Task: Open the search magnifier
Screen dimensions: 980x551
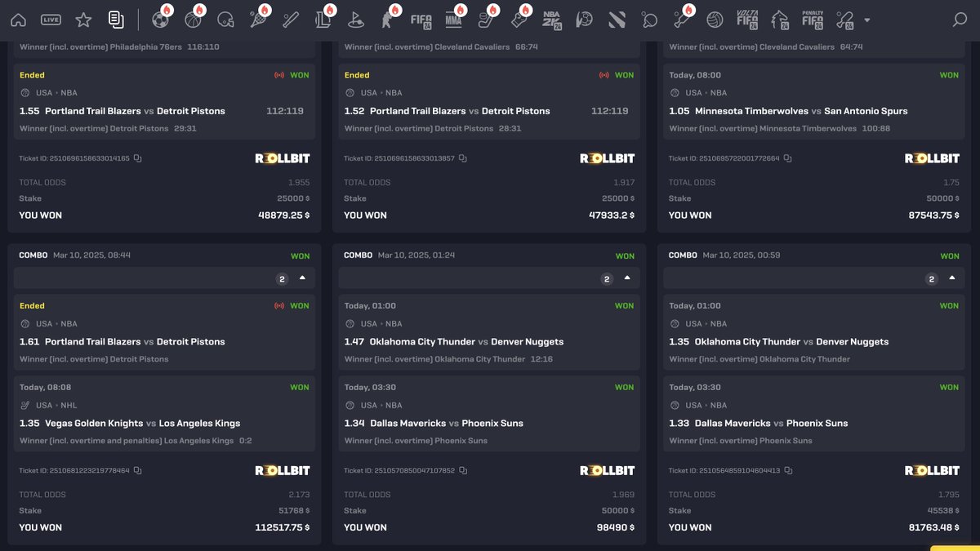Action: click(x=960, y=20)
